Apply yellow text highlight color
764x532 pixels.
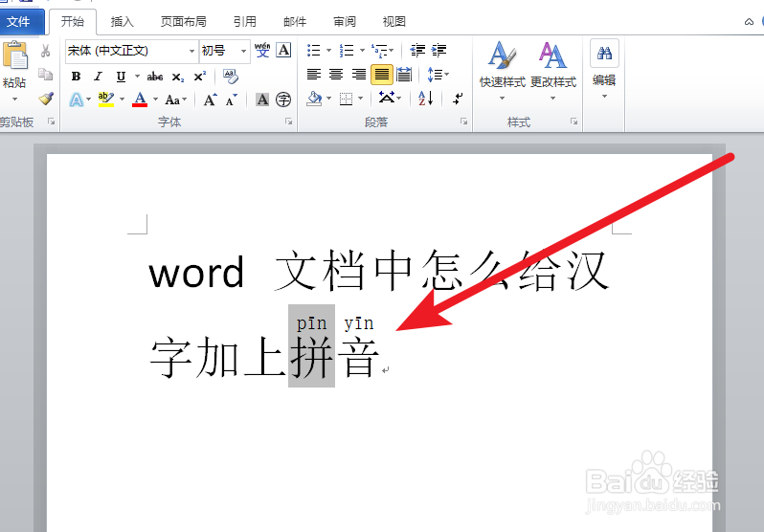(x=105, y=100)
